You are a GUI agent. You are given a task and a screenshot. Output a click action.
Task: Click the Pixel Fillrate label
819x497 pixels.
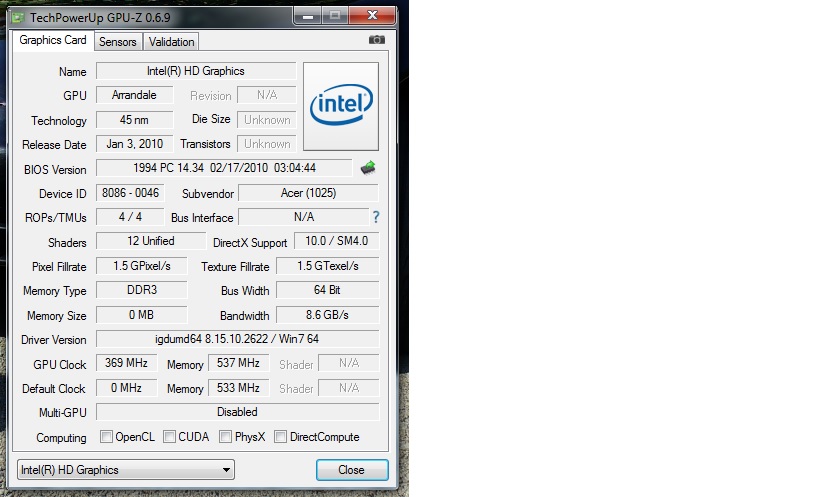[x=59, y=267]
